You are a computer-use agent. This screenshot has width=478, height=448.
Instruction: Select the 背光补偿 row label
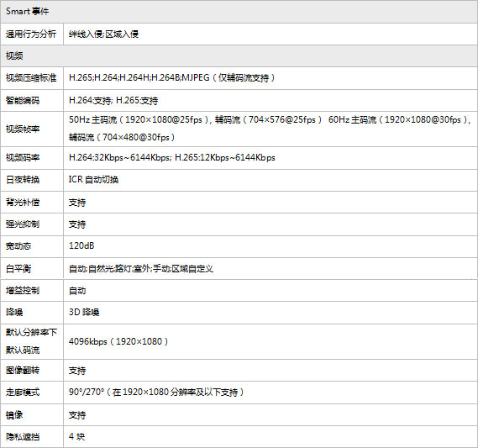point(23,203)
